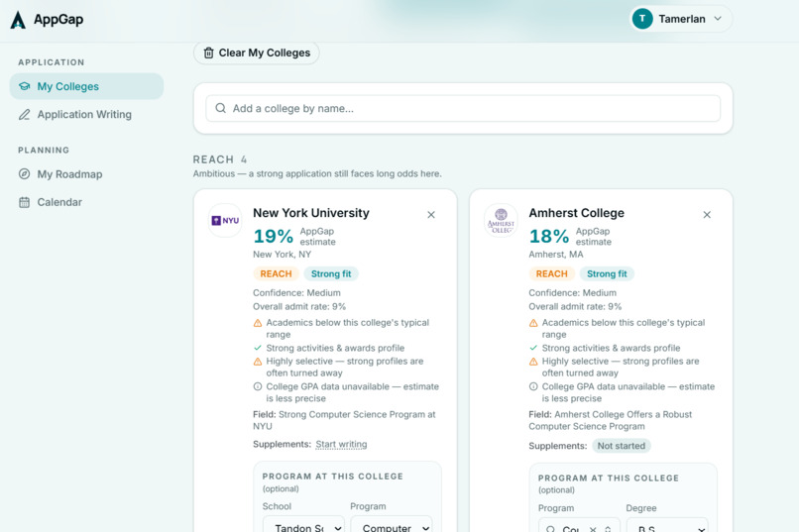The image size is (799, 532).
Task: Open the Program combo box on Amherst card
Action: coord(579,526)
